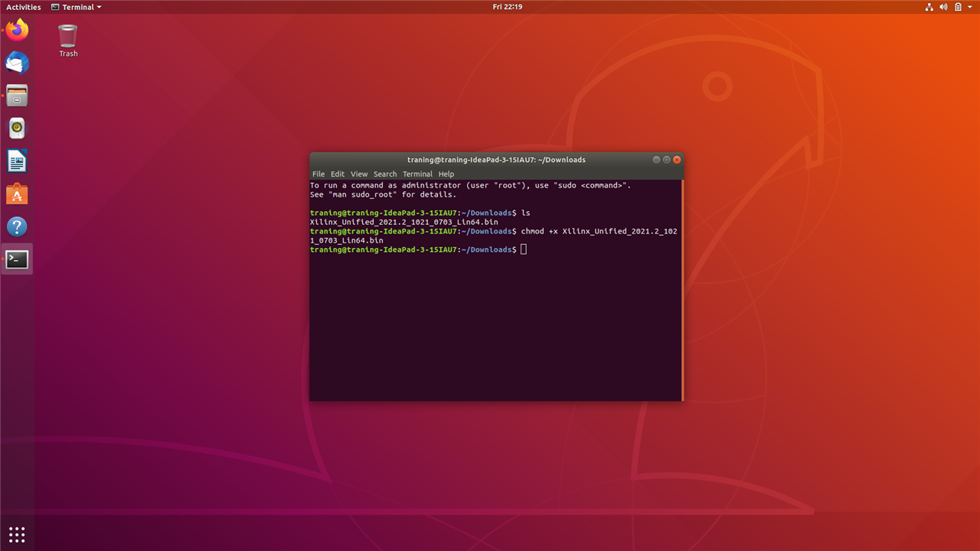Click Activities in the top bar
The image size is (980, 551).
coord(24,7)
